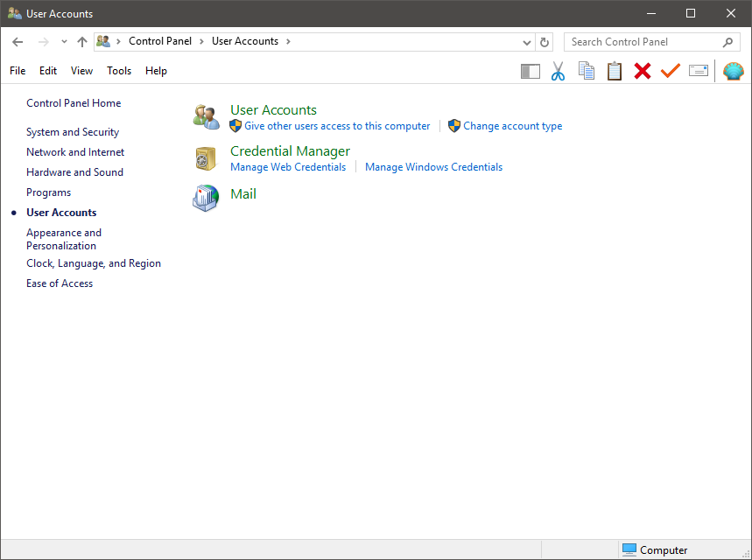
Task: Open the Mail heading link
Action: pos(243,193)
